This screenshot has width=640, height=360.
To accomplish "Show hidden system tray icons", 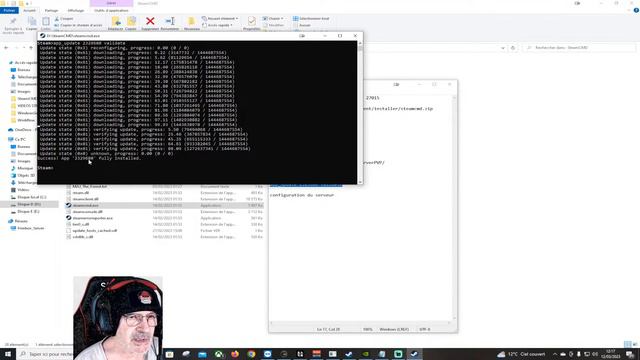I will (x=555, y=354).
